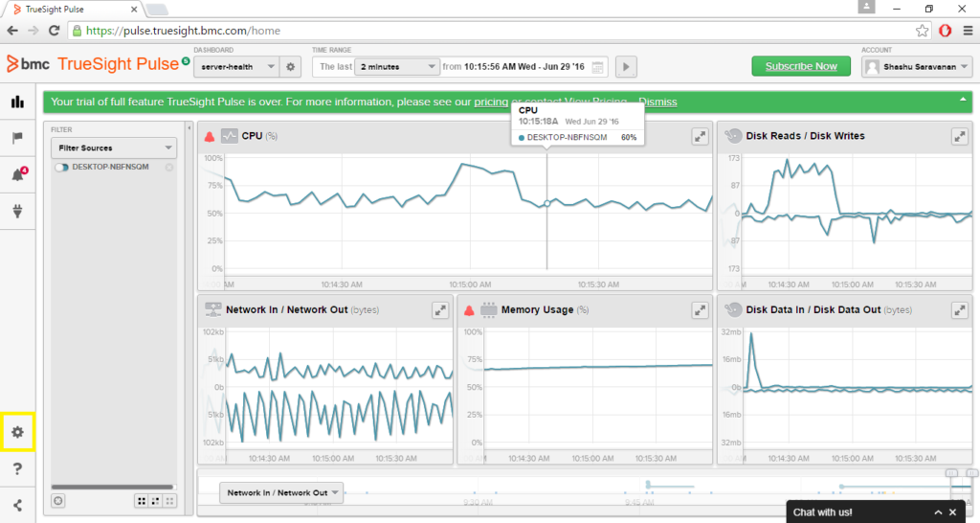
Task: Open the events flag icon in sidebar
Action: tap(17, 138)
